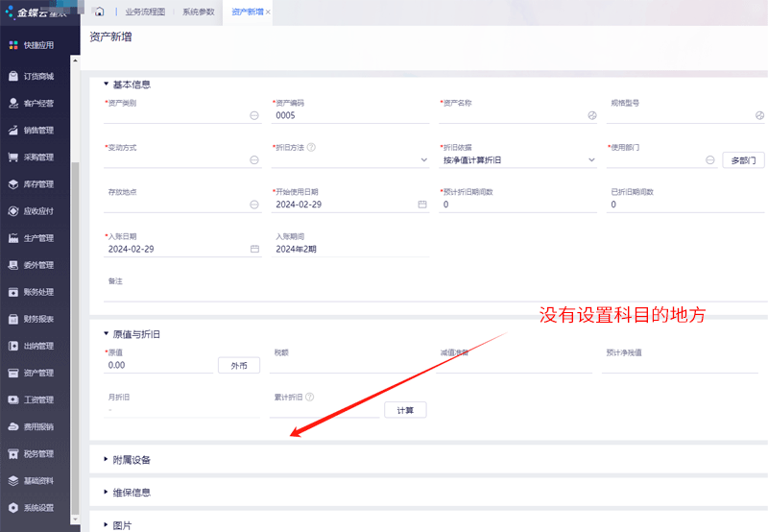
Task: Close the 资产新增 tab
Action: coord(268,12)
